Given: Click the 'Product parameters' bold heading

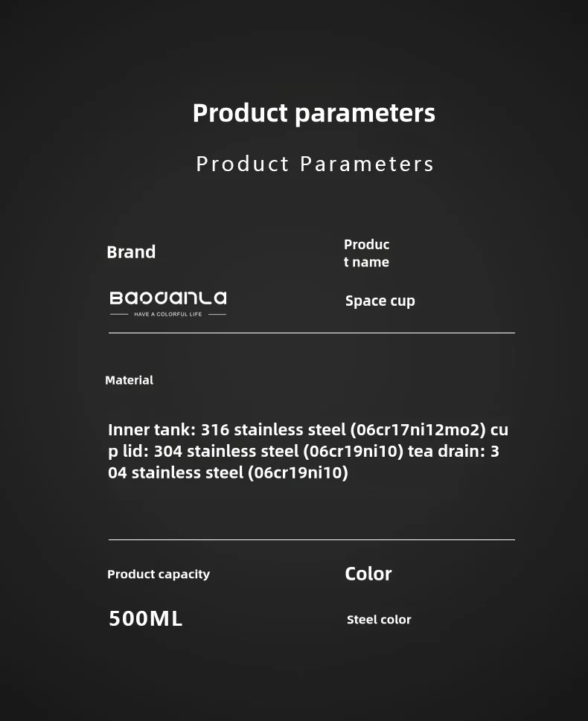Looking at the screenshot, I should (314, 113).
